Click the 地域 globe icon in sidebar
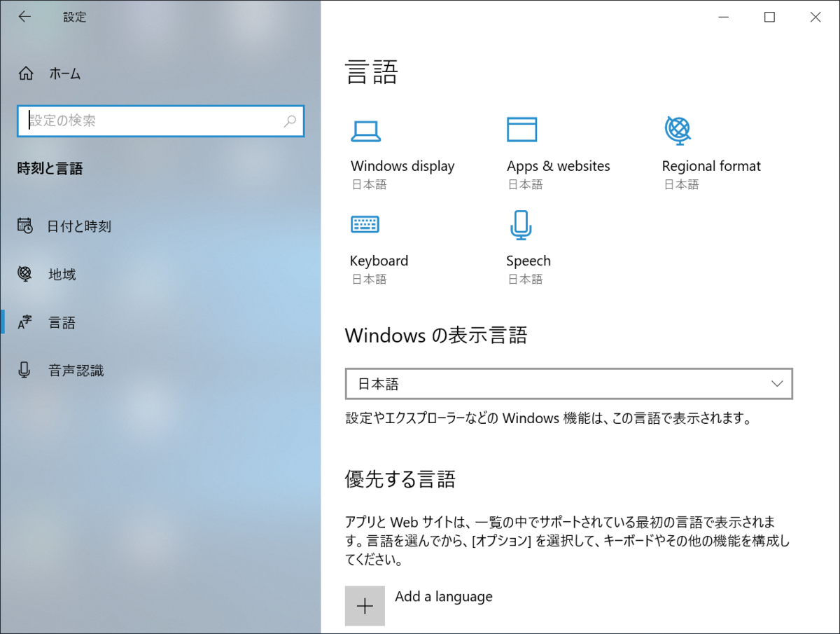 (25, 274)
